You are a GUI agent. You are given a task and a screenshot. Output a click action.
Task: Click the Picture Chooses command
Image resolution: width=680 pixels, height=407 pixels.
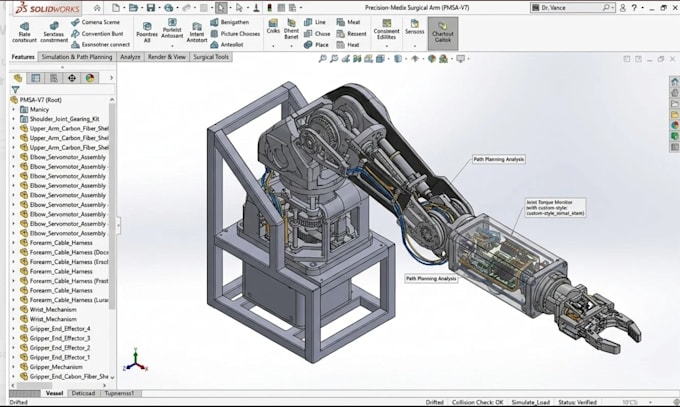pyautogui.click(x=235, y=33)
